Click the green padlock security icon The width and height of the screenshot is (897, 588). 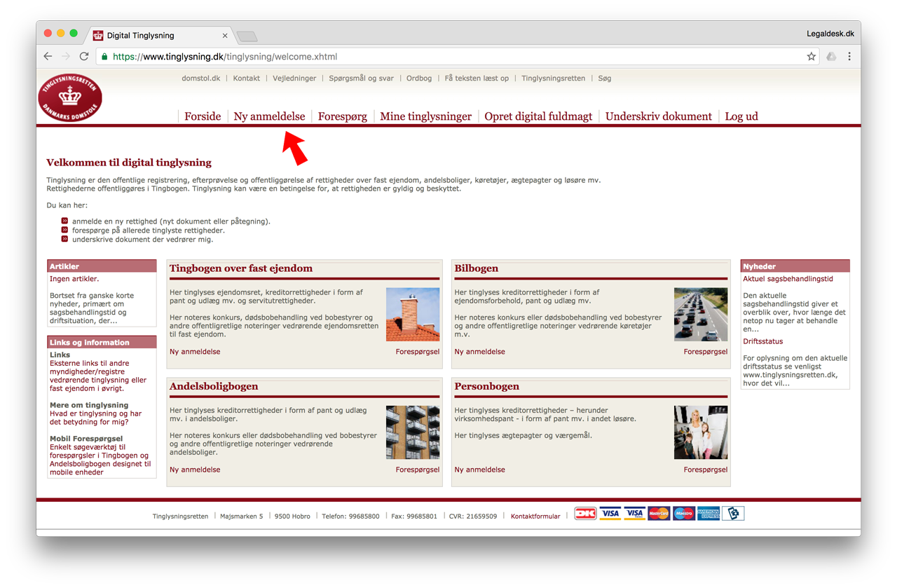tap(104, 57)
